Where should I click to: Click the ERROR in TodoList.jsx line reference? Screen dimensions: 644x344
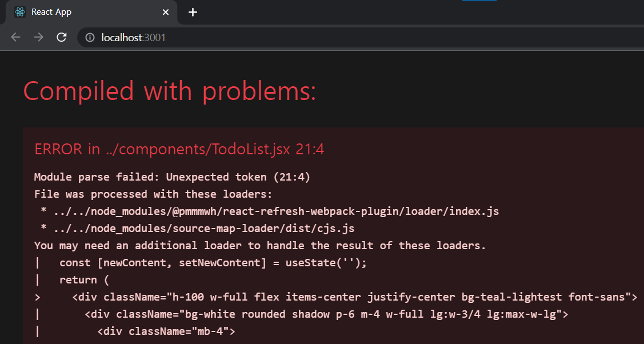coord(179,149)
